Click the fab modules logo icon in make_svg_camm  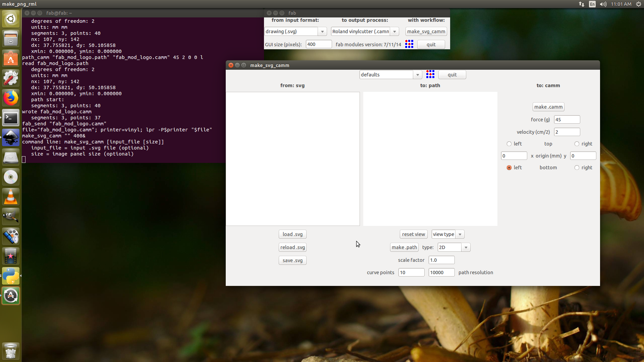click(430, 74)
